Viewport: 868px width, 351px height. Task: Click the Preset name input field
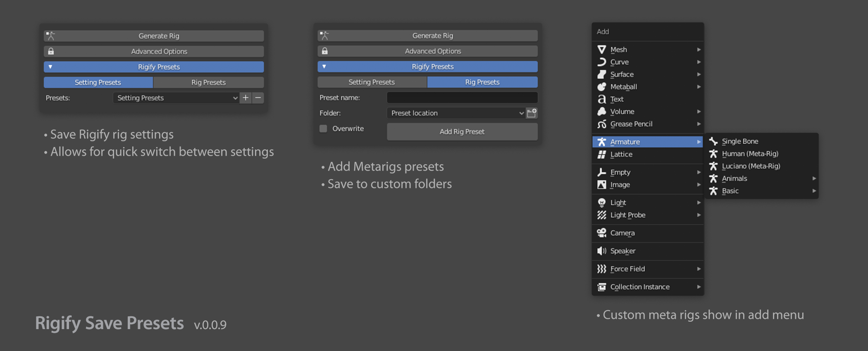pos(462,97)
